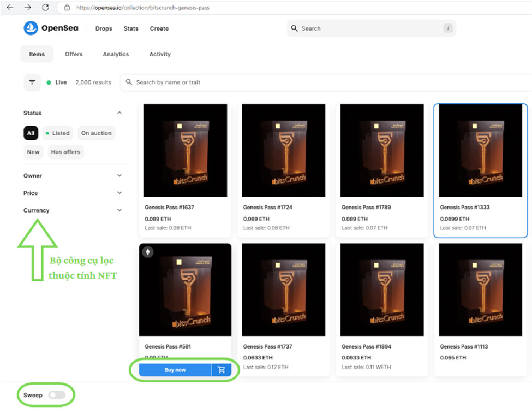532x413 pixels.
Task: Focus Search by name or trait field
Action: [326, 82]
